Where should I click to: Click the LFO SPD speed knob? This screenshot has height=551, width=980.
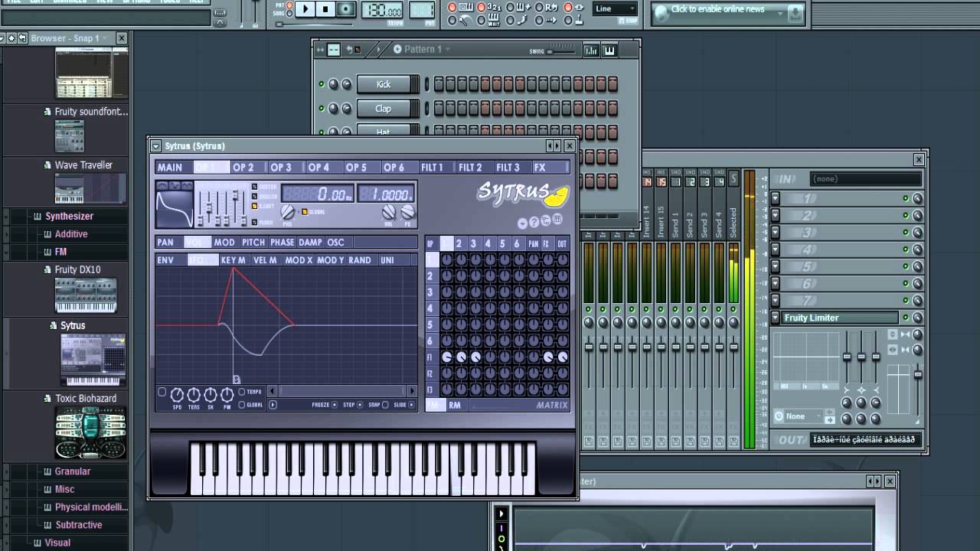(x=177, y=395)
